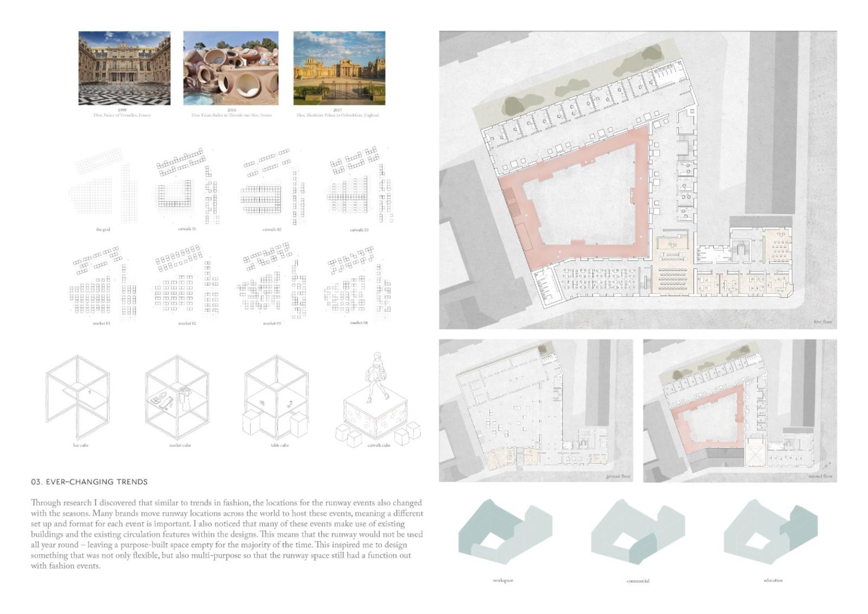The image size is (868, 614).
Task: Open the Palace of Versailles photo
Action: pos(124,68)
